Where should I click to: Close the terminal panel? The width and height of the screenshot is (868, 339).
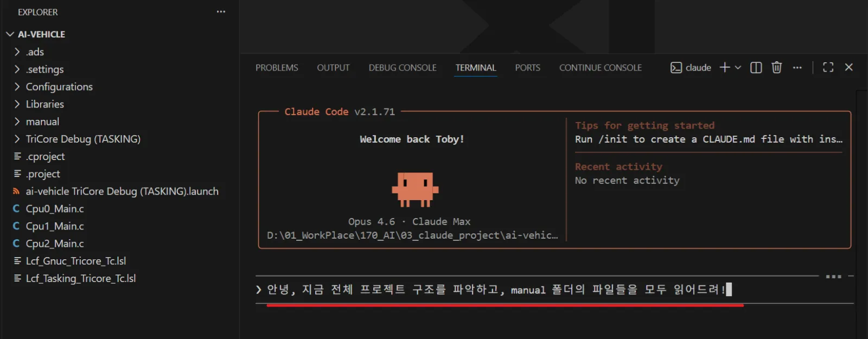tap(849, 67)
